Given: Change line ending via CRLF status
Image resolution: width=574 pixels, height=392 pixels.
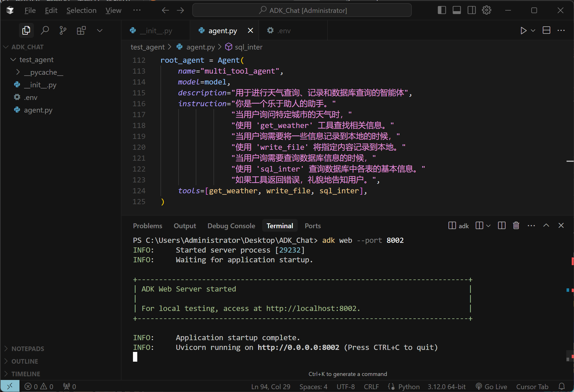Looking at the screenshot, I should 371,387.
